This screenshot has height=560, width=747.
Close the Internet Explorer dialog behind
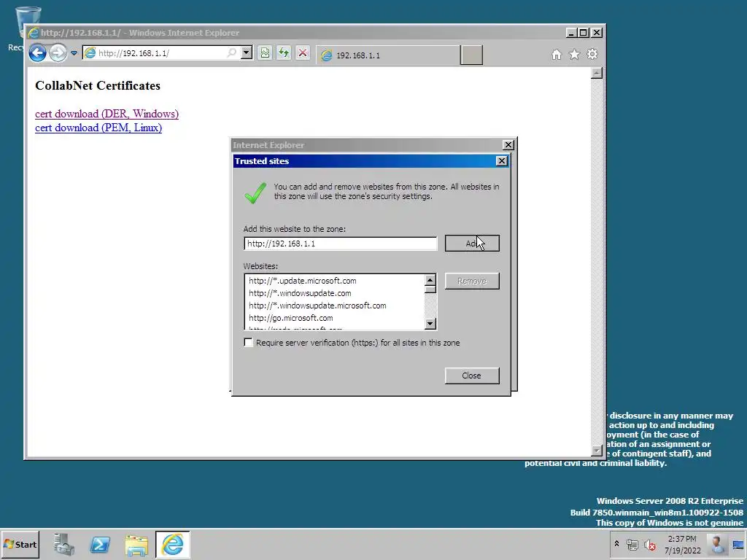pyautogui.click(x=508, y=145)
